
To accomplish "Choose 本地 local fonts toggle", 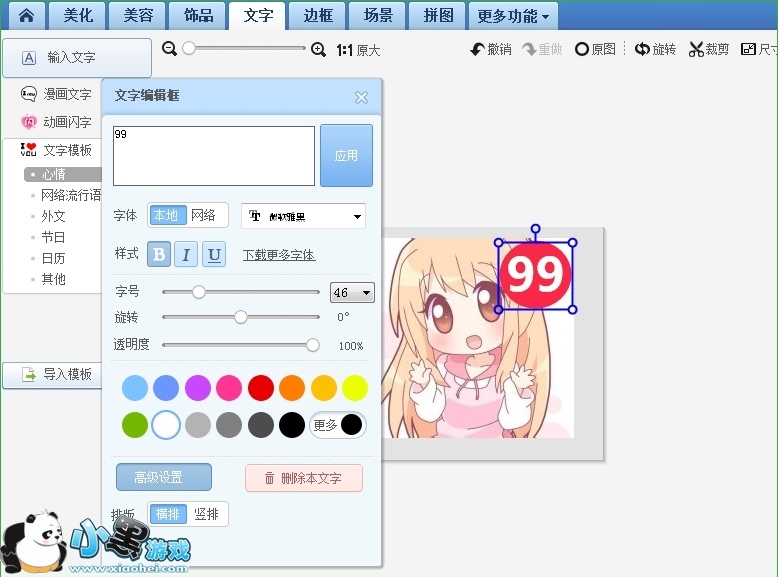I will click(168, 215).
